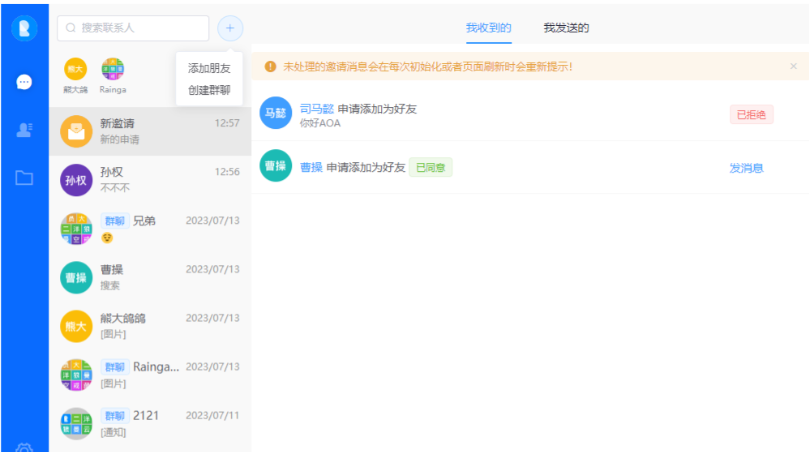Screen dimensions: 809x452
Task: Open the folder sidebar icon
Action: [24, 178]
